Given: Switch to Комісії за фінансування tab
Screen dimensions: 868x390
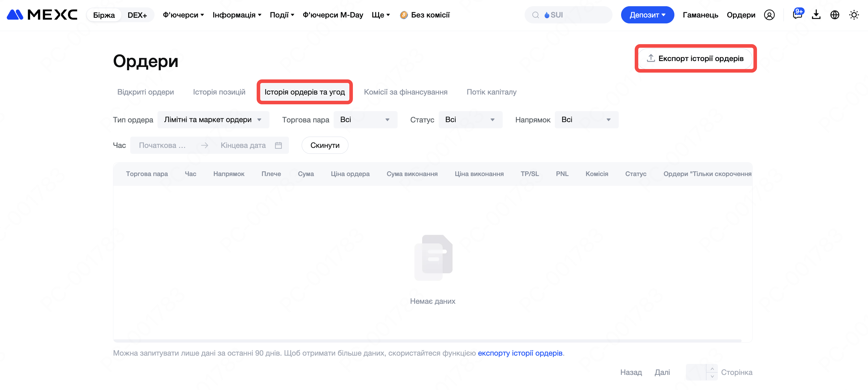Looking at the screenshot, I should point(405,92).
